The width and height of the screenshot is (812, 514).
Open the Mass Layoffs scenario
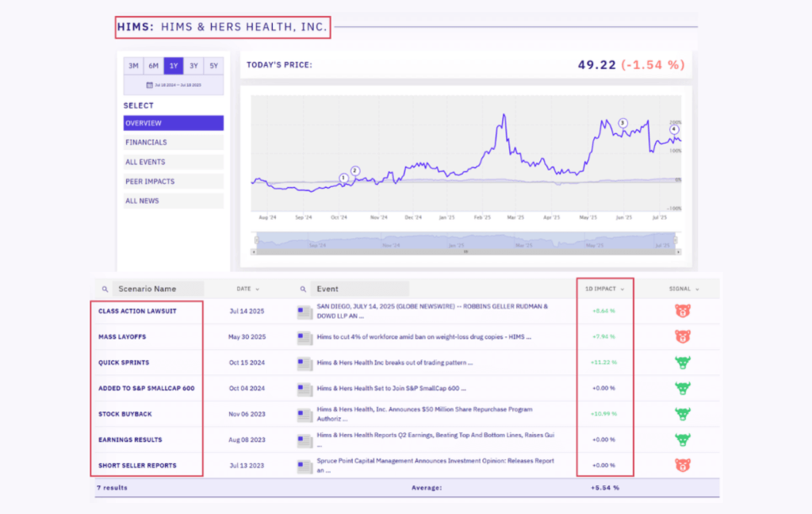click(x=122, y=337)
